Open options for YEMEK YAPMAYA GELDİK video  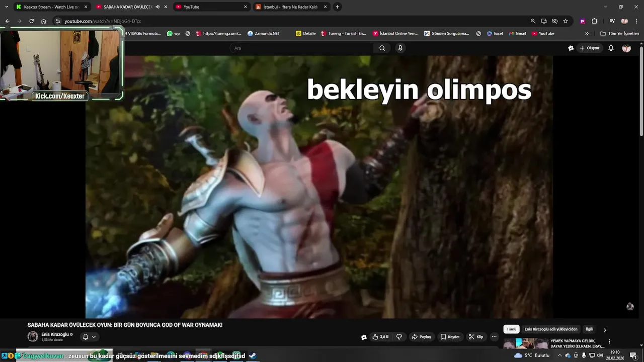point(609,341)
